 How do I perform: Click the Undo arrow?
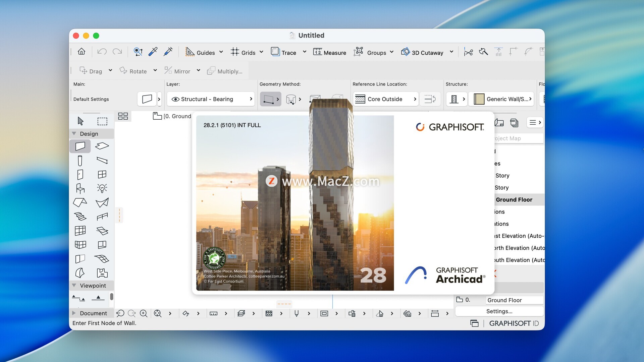click(102, 52)
